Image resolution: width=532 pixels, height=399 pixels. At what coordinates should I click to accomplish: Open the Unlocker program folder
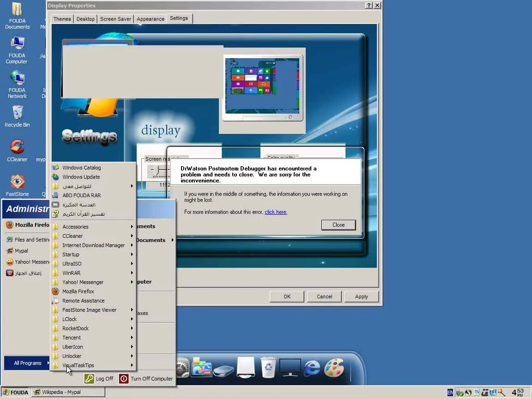[93, 356]
